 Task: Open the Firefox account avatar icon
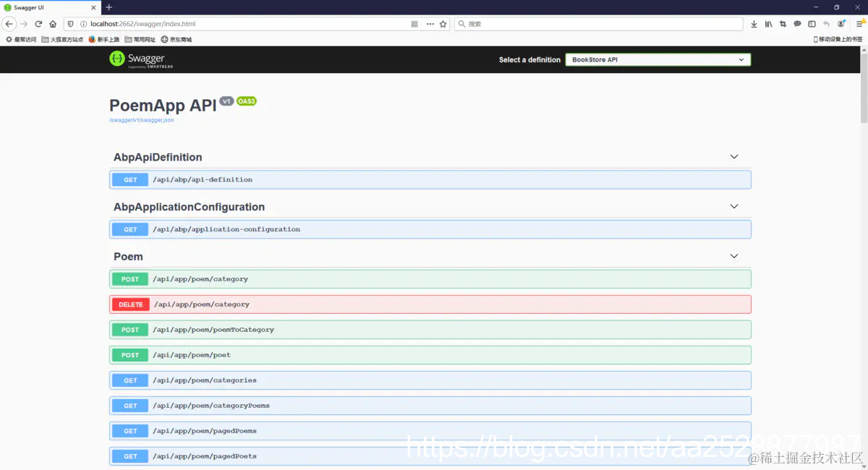[x=841, y=24]
